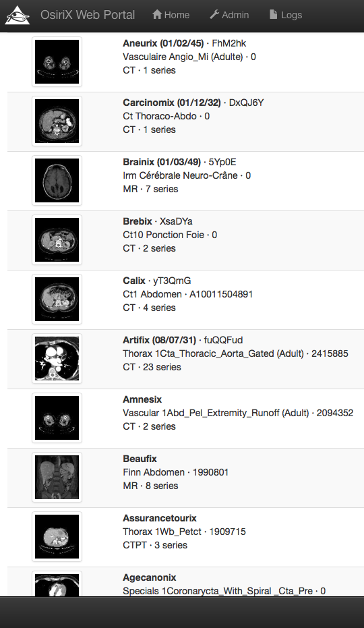Open the Assurancetourix PET-CT thumbnail

pyautogui.click(x=57, y=536)
